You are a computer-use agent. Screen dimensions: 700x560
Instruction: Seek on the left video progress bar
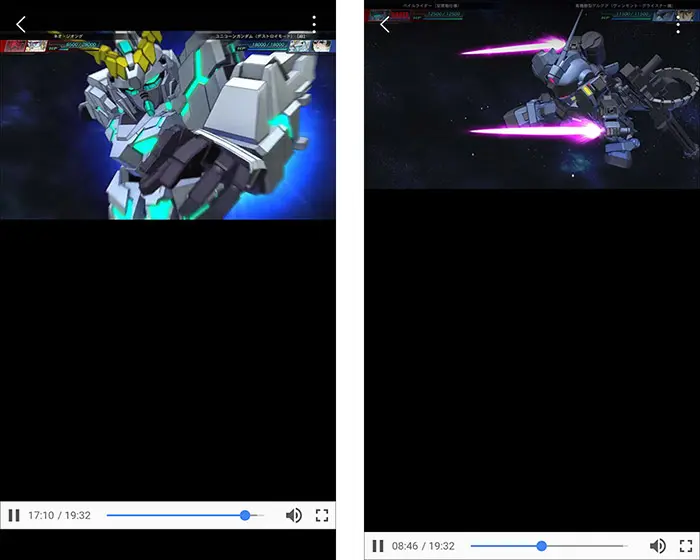pyautogui.click(x=185, y=515)
